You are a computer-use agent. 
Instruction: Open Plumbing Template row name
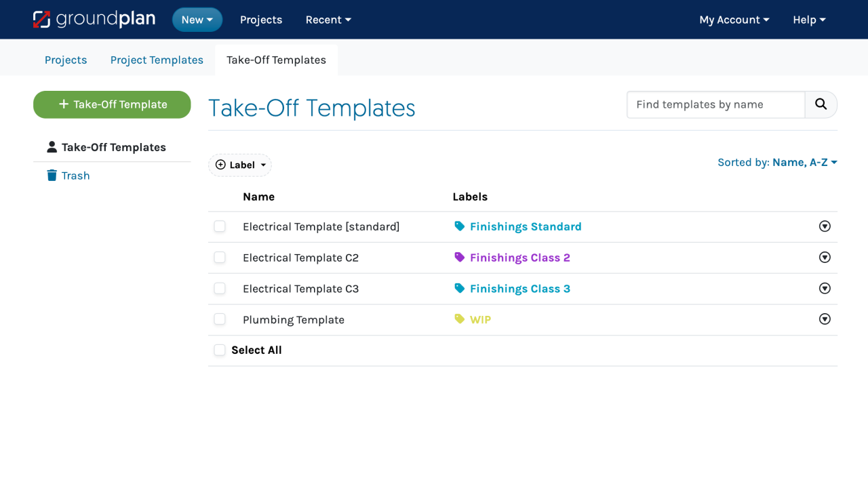[x=294, y=320]
